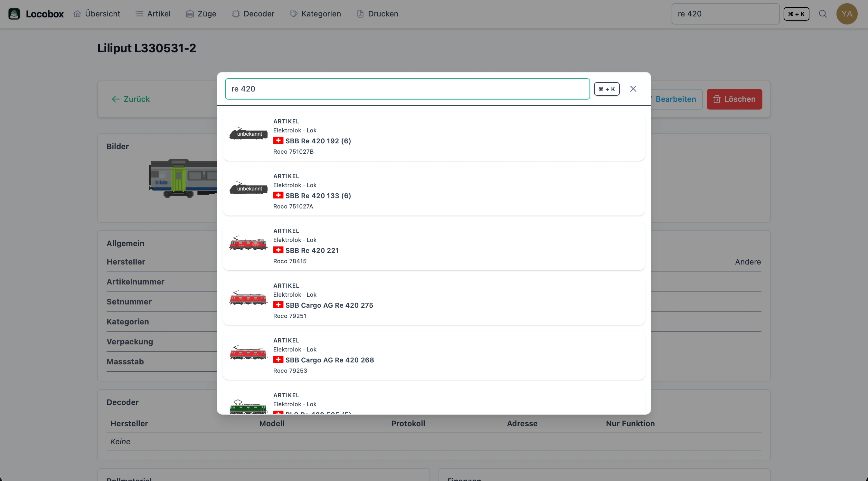
Task: Close the search dialog with X
Action: coord(633,89)
